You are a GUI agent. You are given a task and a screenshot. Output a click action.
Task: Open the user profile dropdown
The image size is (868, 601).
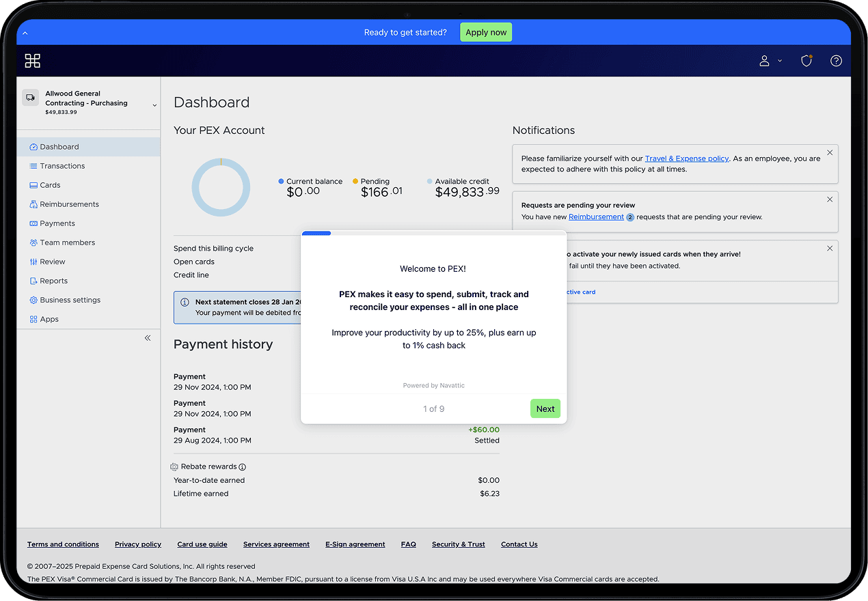point(770,61)
